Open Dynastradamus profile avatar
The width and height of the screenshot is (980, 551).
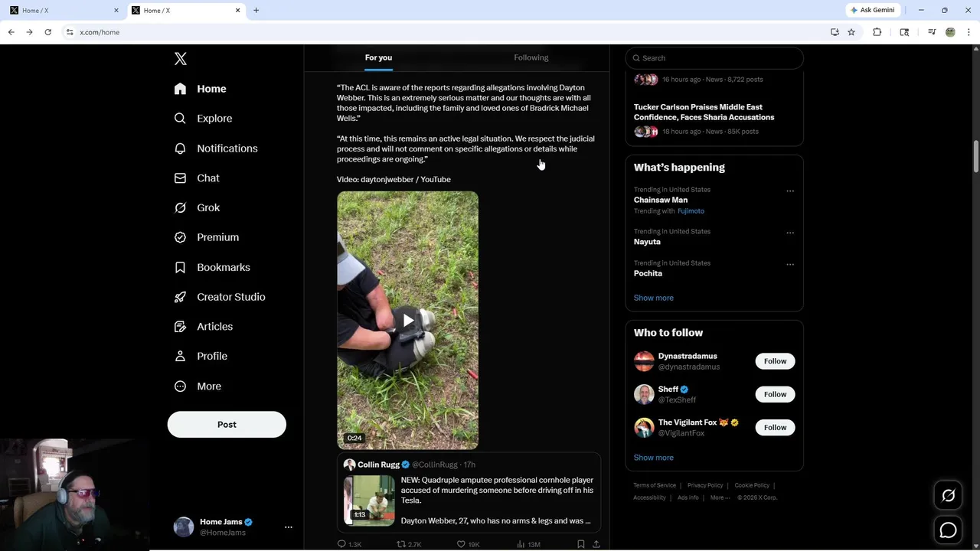644,361
